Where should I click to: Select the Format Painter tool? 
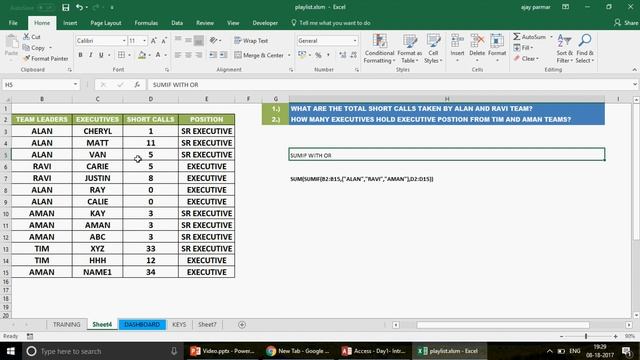click(46, 59)
